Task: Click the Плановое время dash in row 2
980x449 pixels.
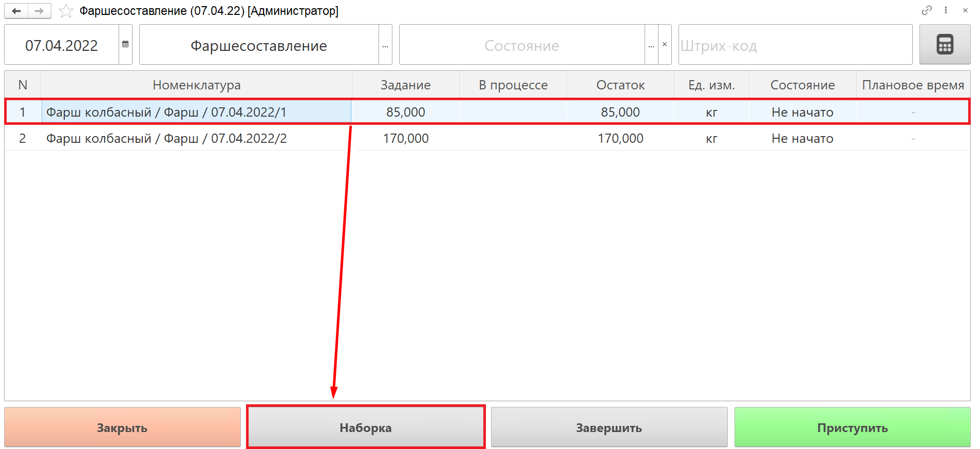Action: (x=913, y=138)
